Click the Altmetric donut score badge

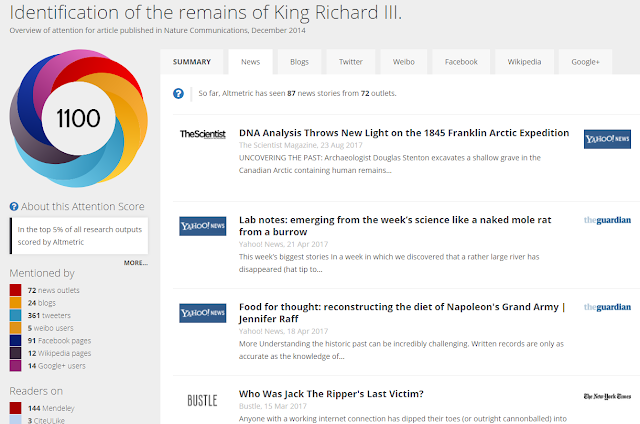(x=76, y=120)
